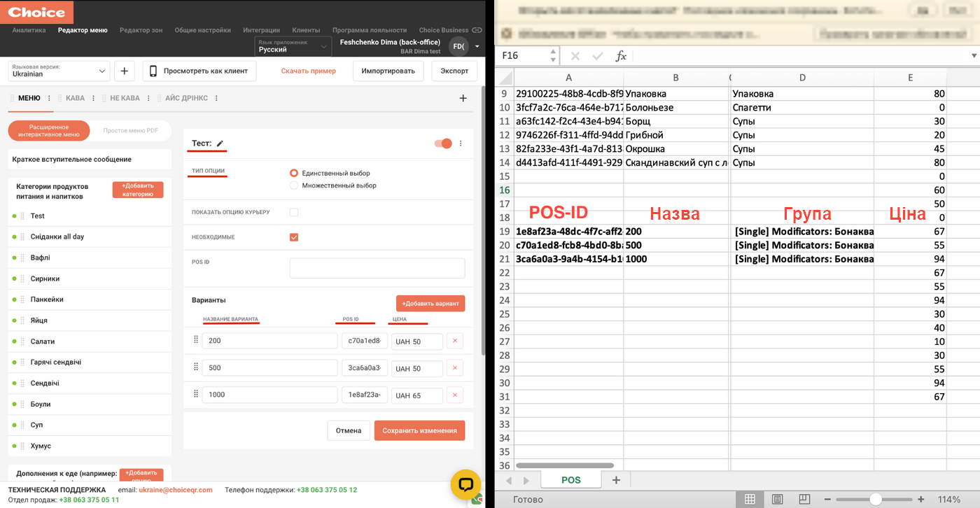The width and height of the screenshot is (980, 508).
Task: Click the drag handle for the Вафлі category
Action: [x=22, y=257]
